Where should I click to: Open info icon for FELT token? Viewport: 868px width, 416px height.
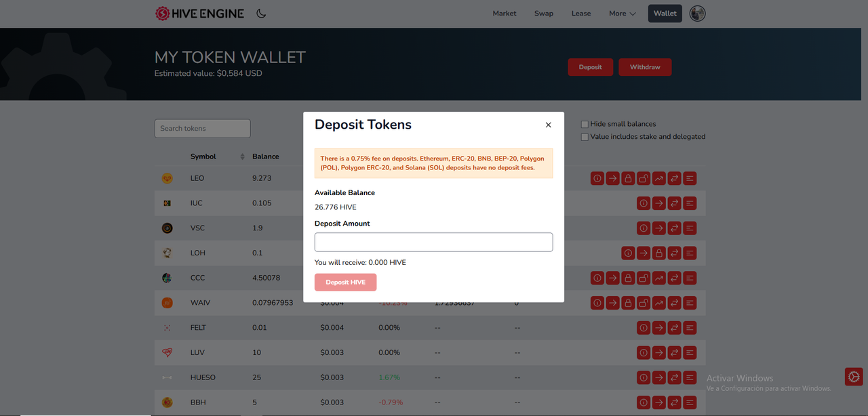point(644,328)
